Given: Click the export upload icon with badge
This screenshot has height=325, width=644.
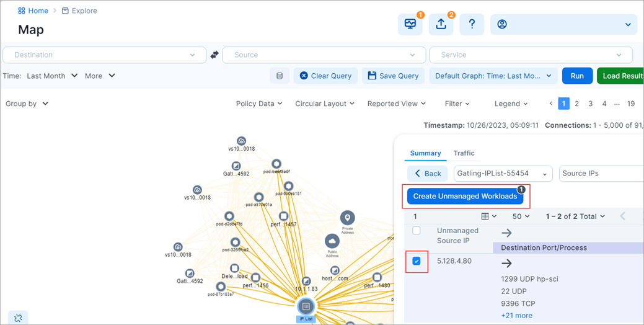Looking at the screenshot, I should click(x=441, y=24).
